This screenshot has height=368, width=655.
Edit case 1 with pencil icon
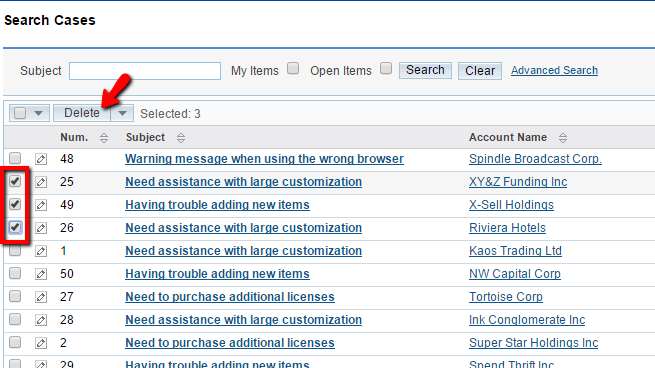pyautogui.click(x=41, y=251)
